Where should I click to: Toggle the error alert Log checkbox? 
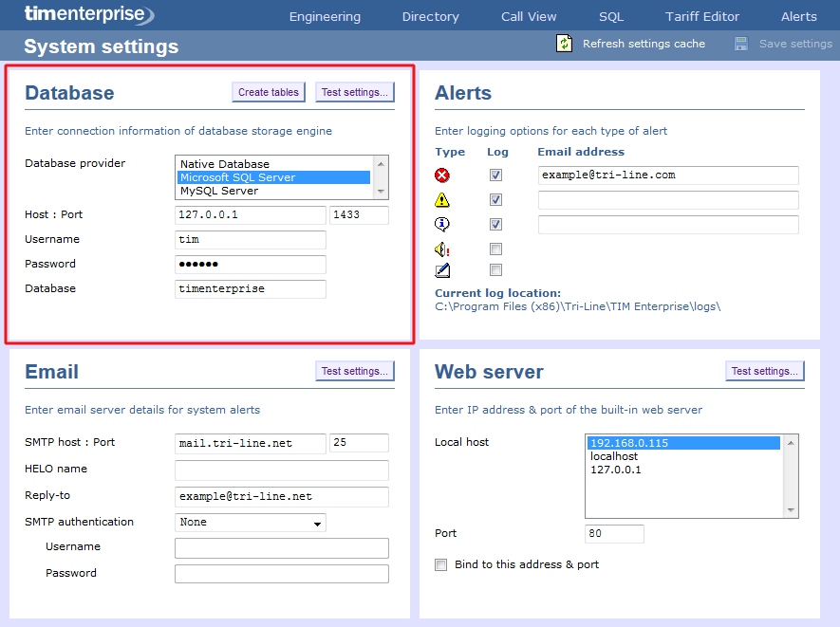[x=496, y=175]
